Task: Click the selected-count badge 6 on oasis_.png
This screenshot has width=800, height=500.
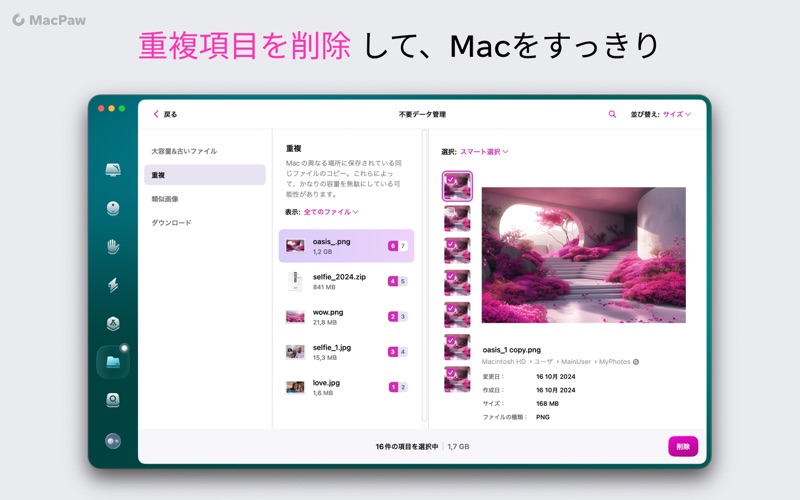Action: coord(393,246)
